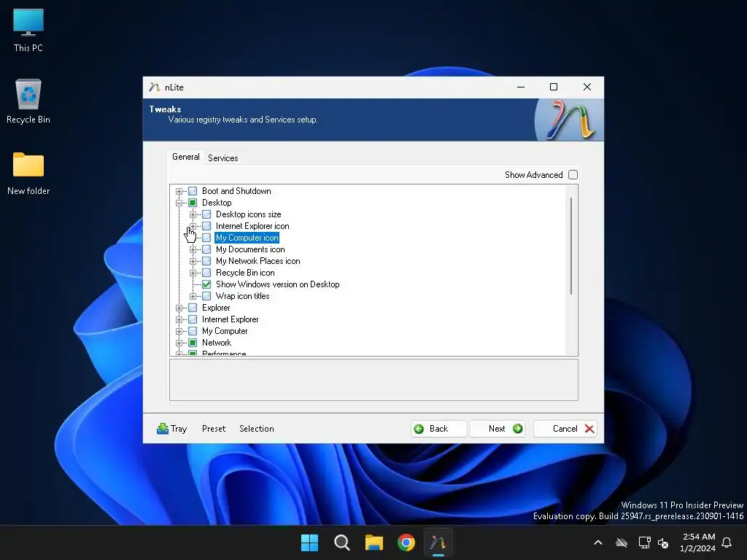Select 'Show Windows version on Desktop' row
This screenshot has height=560, width=747.
click(277, 284)
